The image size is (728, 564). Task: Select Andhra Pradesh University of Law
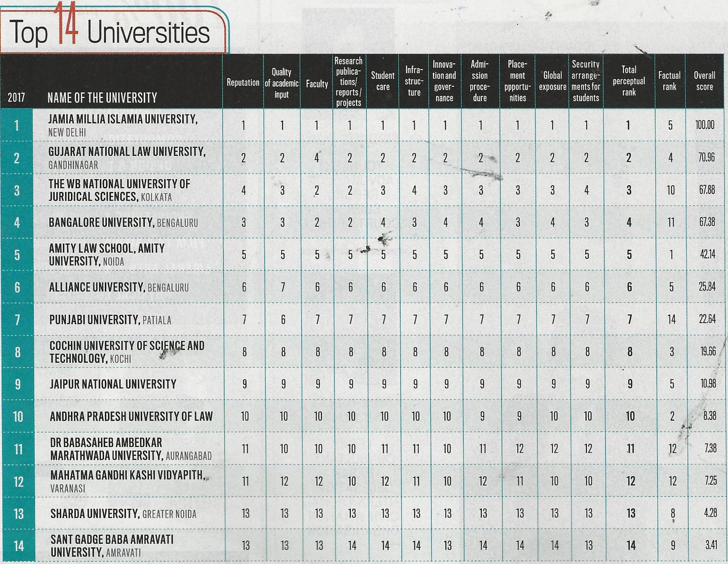[131, 417]
